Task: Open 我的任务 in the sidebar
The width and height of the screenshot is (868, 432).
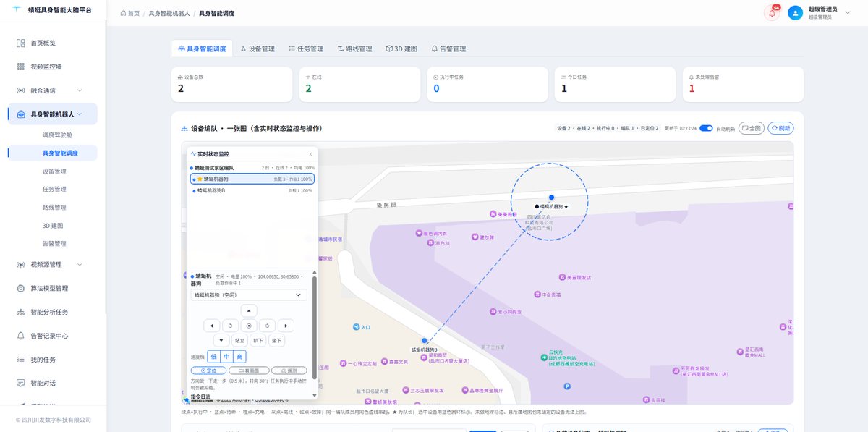Action: pos(53,360)
